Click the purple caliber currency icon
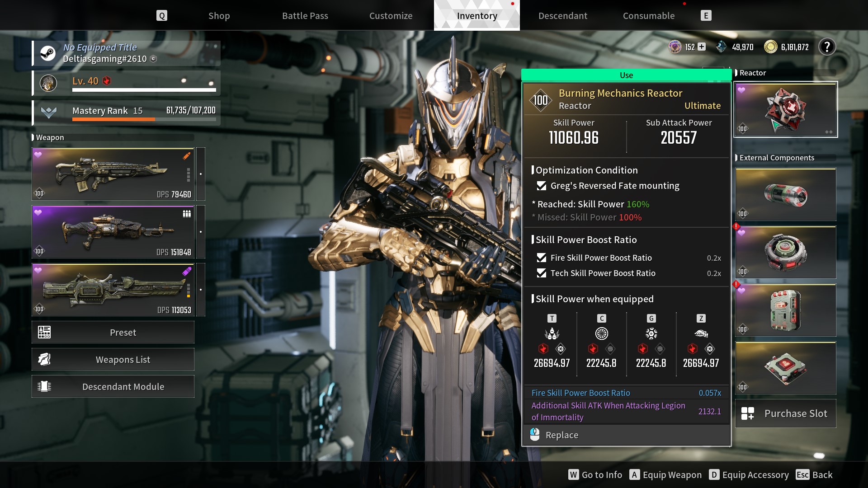 675,47
